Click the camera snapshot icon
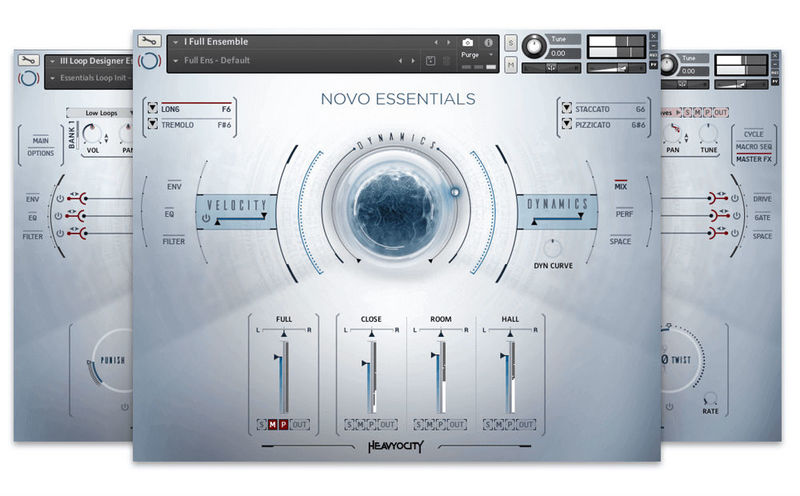The height and width of the screenshot is (496, 800). coord(467,42)
